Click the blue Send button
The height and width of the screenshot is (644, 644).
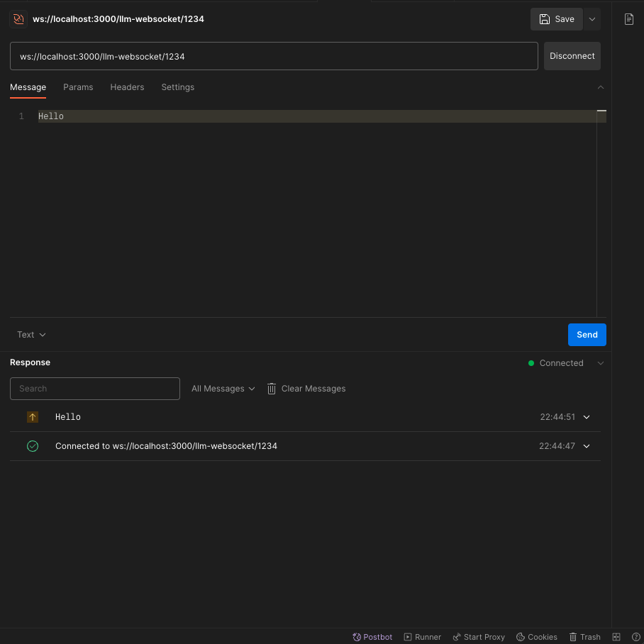pyautogui.click(x=587, y=335)
